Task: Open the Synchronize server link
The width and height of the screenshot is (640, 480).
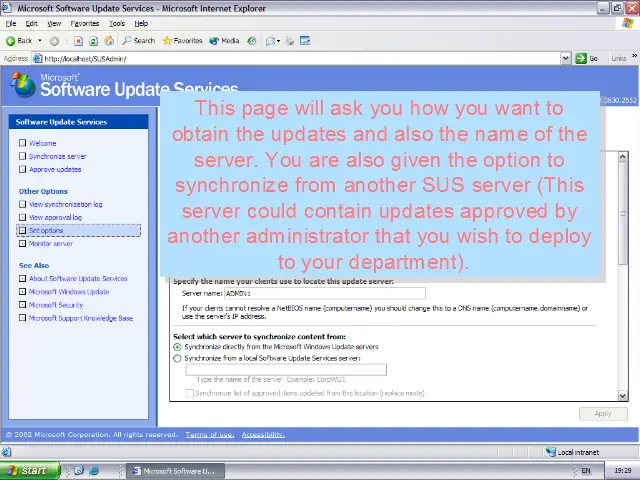Action: 58,156
